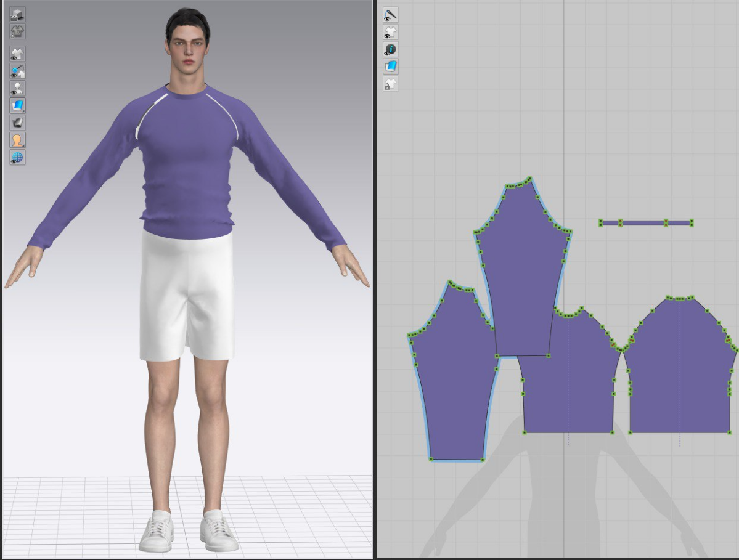Toggle info display in 2D window
739x560 pixels.
(390, 49)
